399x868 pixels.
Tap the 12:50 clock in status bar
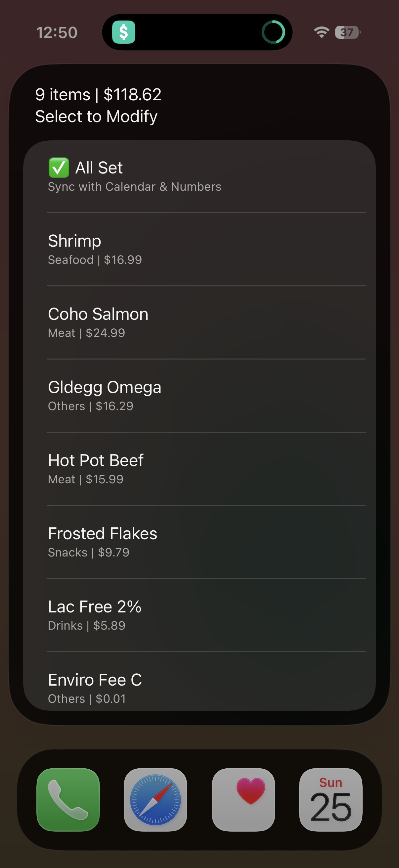[57, 33]
